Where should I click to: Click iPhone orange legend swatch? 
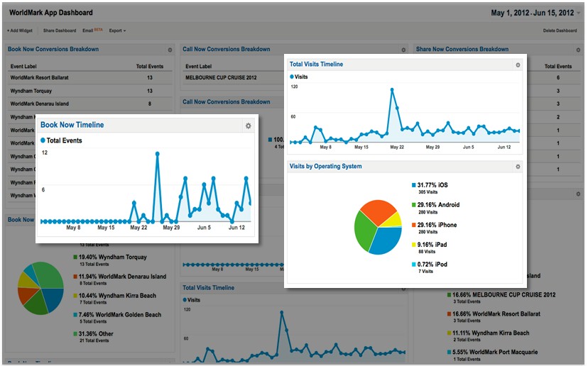tap(413, 225)
